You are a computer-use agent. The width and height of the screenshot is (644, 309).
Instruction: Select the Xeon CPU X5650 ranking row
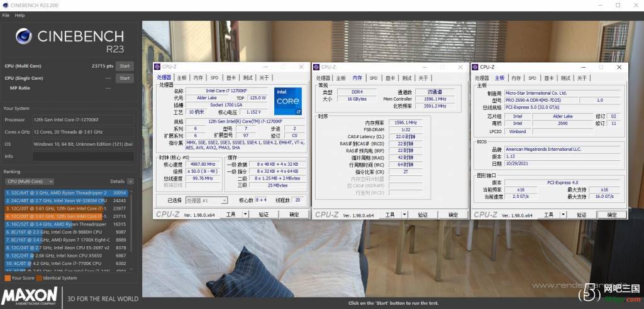[x=67, y=255]
